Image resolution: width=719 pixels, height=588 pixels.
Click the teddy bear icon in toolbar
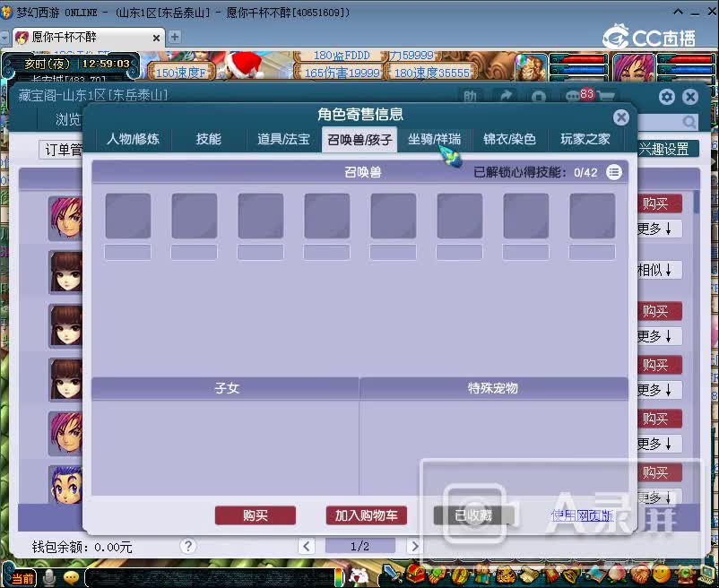point(482,573)
